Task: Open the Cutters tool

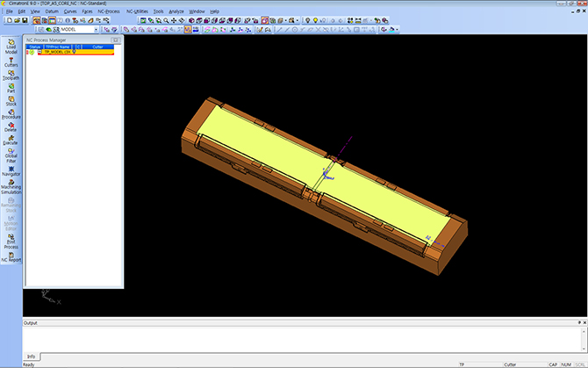Action: 11,60
